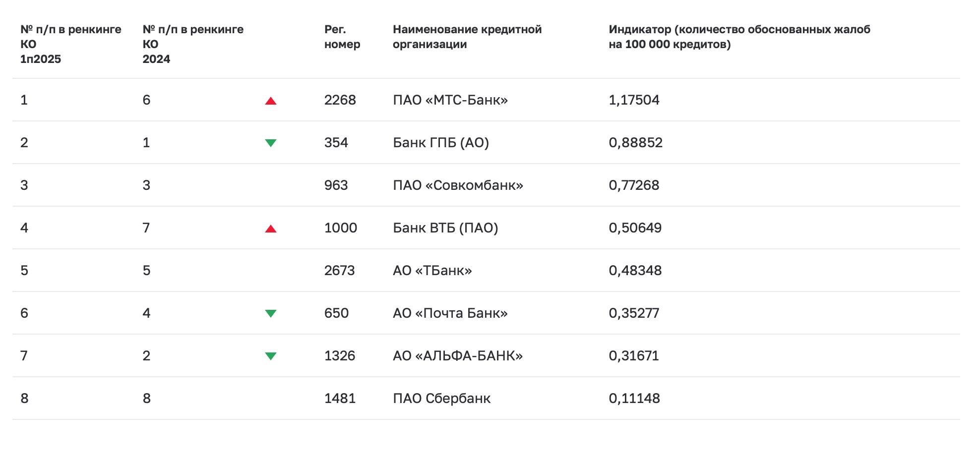This screenshot has height=462, width=980.
Task: Select the АО «ТБанк» name cell
Action: 432,271
